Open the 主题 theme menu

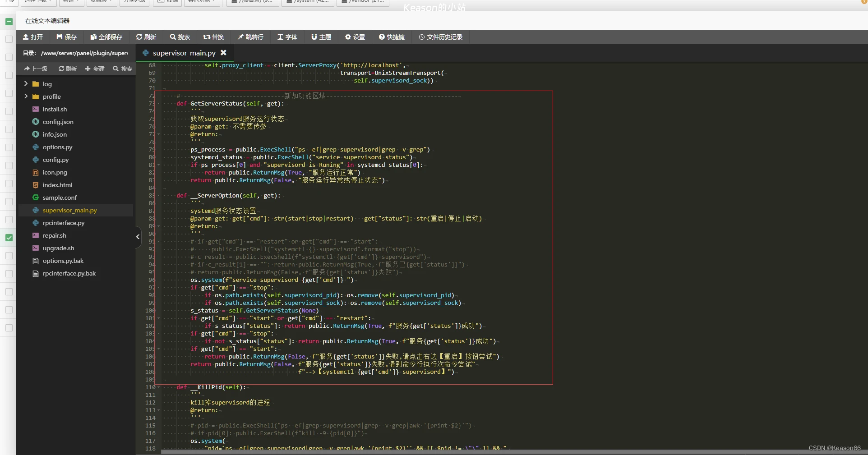click(x=321, y=37)
